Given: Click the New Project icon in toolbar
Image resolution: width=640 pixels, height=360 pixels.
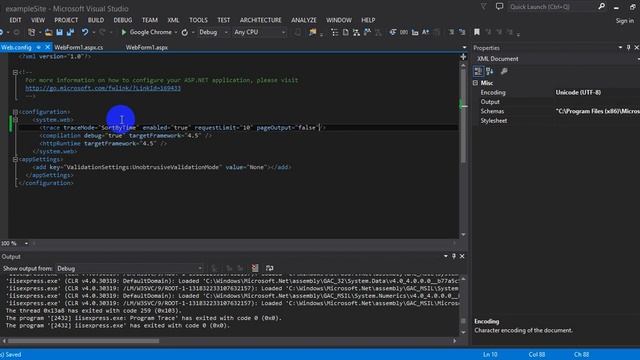Looking at the screenshot, I should [31, 32].
